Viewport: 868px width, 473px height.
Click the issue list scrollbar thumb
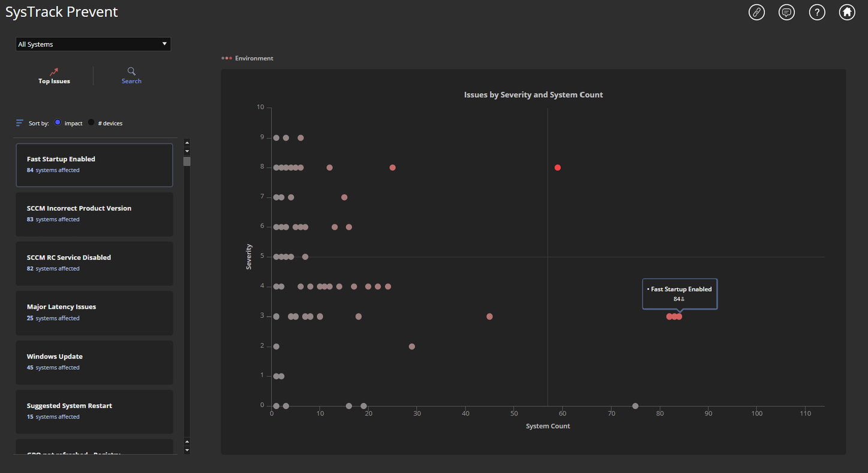[187, 161]
